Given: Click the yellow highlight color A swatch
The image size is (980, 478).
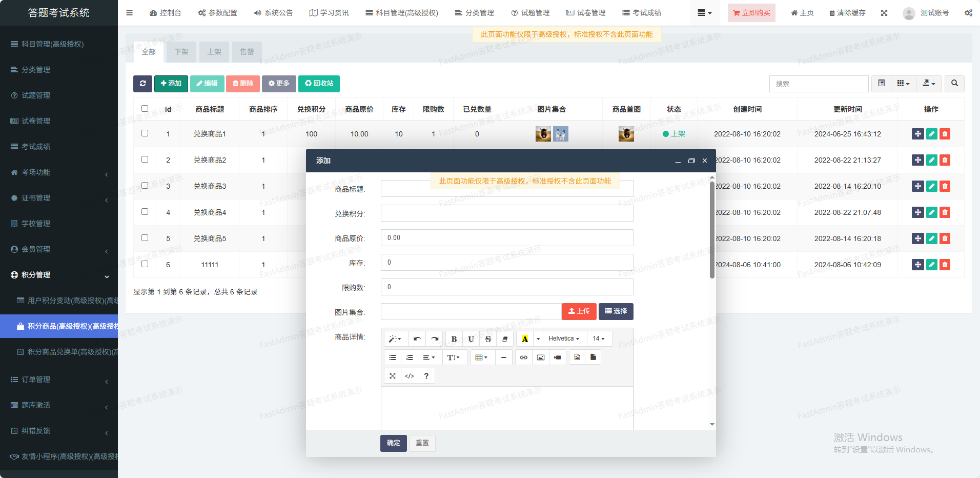Looking at the screenshot, I should (524, 339).
